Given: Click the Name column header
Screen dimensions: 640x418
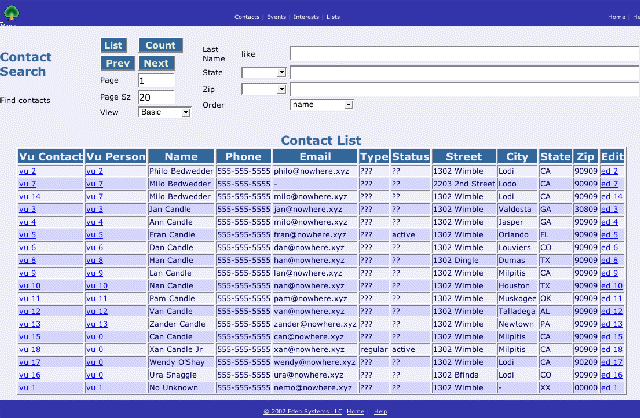Looking at the screenshot, I should (181, 156).
